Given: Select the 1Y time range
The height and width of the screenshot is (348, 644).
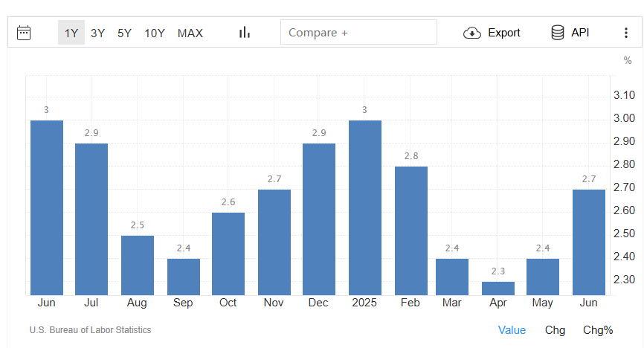Looking at the screenshot, I should 71,33.
